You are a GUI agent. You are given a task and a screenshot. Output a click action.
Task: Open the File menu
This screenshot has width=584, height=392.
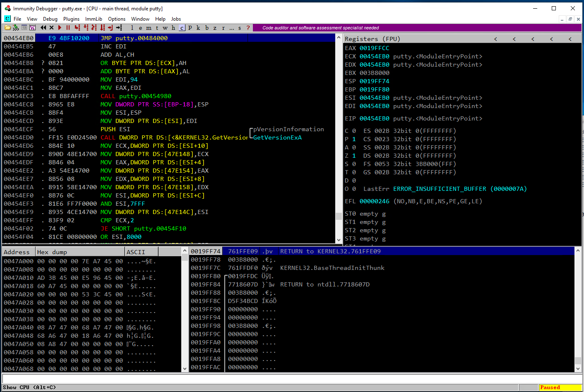click(17, 19)
